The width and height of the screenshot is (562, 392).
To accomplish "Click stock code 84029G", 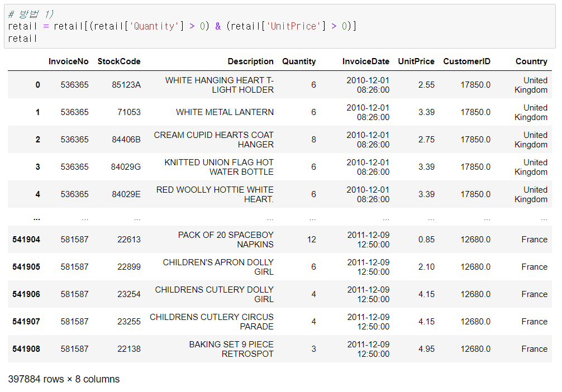I will [x=126, y=167].
